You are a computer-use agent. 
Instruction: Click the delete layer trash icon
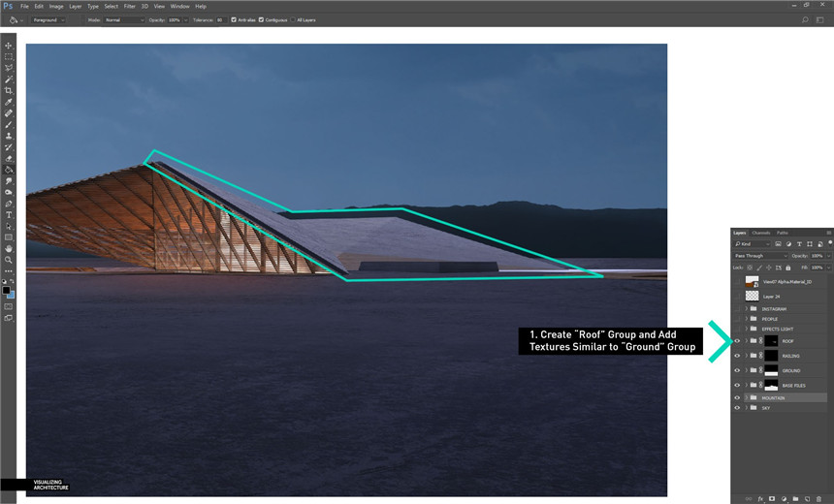pos(819,498)
